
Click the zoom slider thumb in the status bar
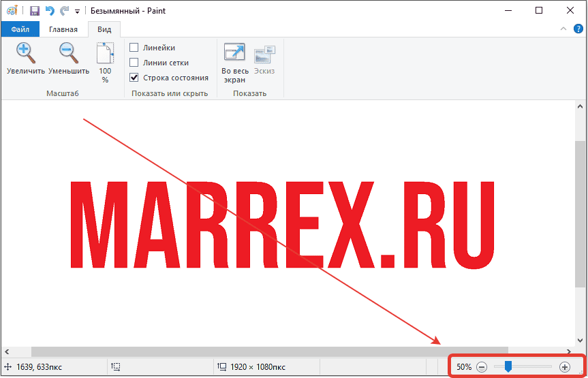pyautogui.click(x=508, y=366)
